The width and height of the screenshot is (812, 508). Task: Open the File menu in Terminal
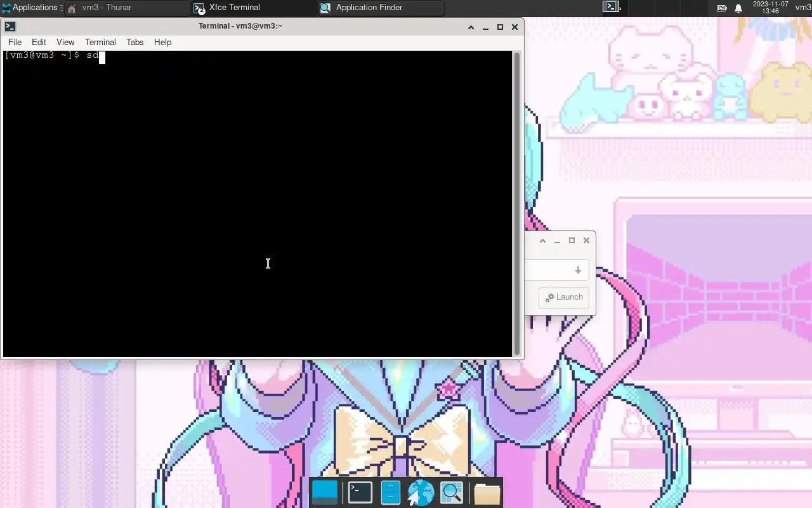pos(15,42)
